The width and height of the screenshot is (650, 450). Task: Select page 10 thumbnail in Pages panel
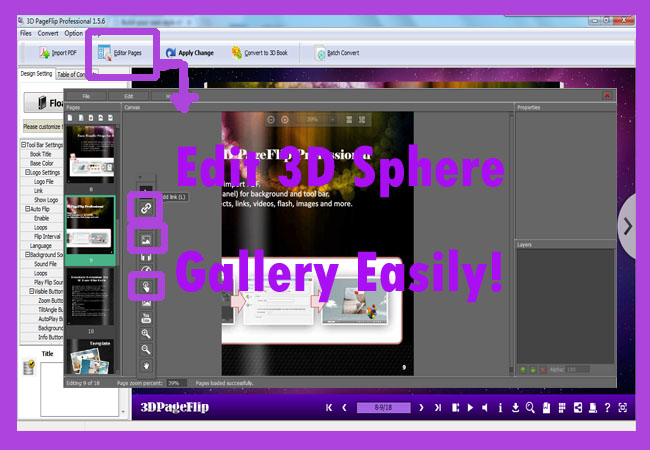click(x=90, y=296)
